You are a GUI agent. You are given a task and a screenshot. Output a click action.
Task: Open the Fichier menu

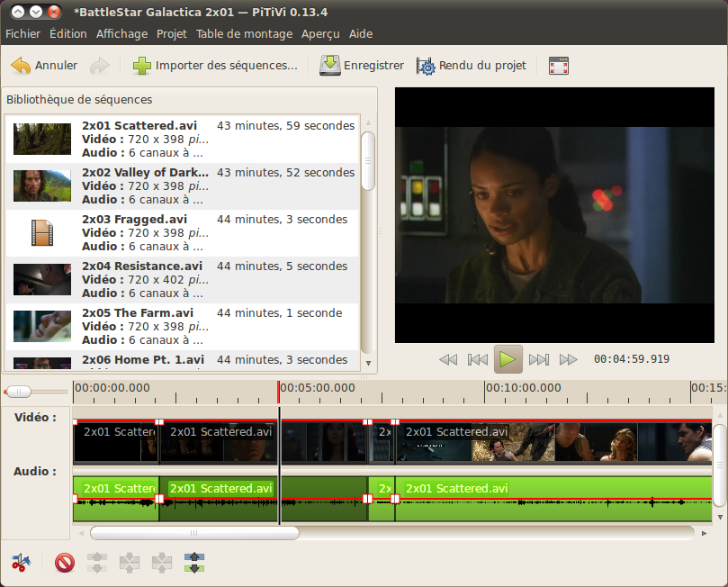(22, 34)
